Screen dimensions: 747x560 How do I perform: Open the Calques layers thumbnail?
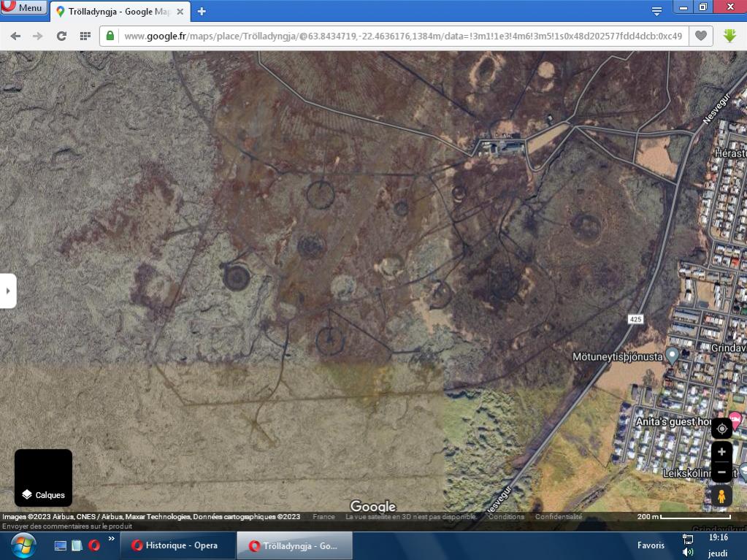[43, 477]
